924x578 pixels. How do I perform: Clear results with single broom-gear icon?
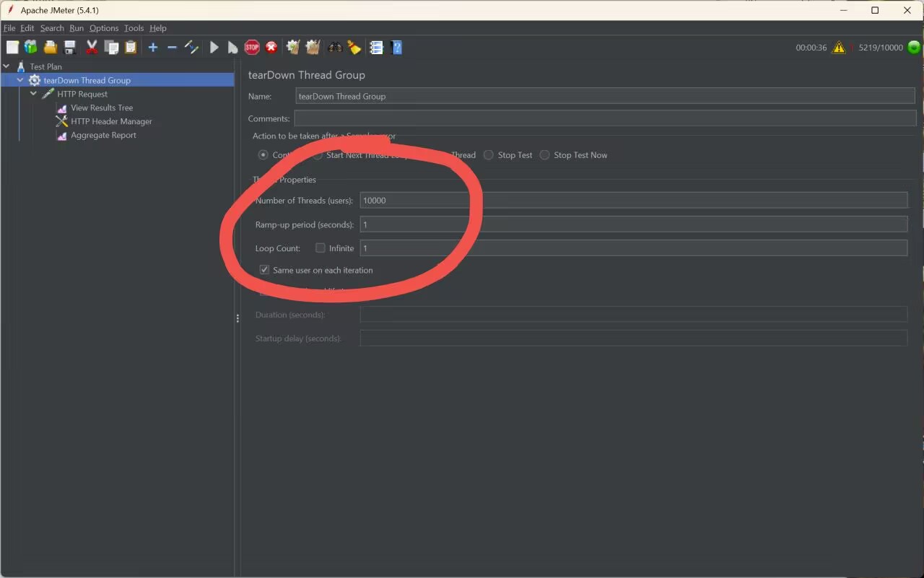[292, 48]
